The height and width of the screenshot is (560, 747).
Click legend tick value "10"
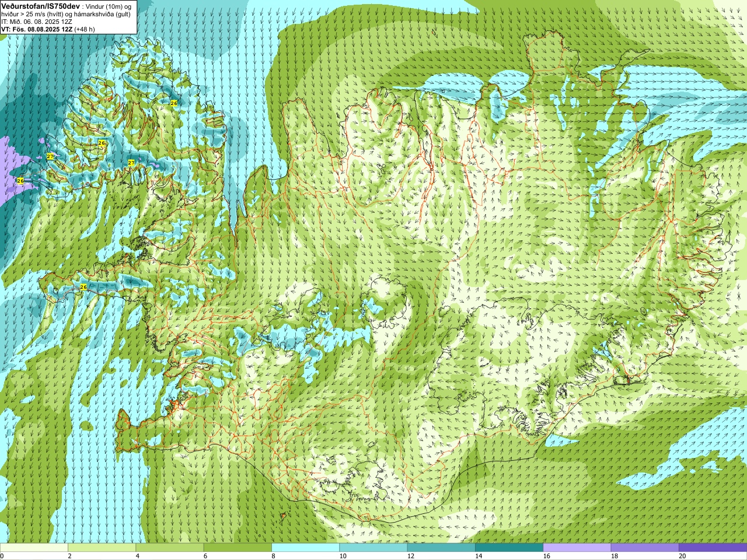[343, 556]
